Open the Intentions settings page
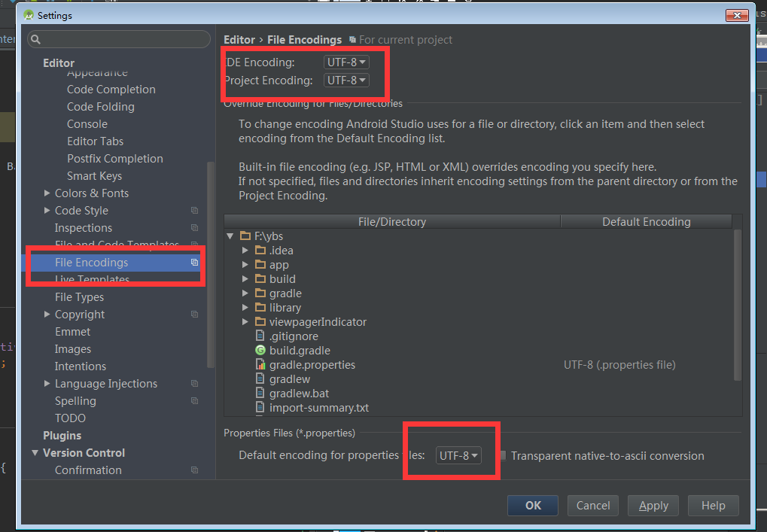 tap(81, 366)
